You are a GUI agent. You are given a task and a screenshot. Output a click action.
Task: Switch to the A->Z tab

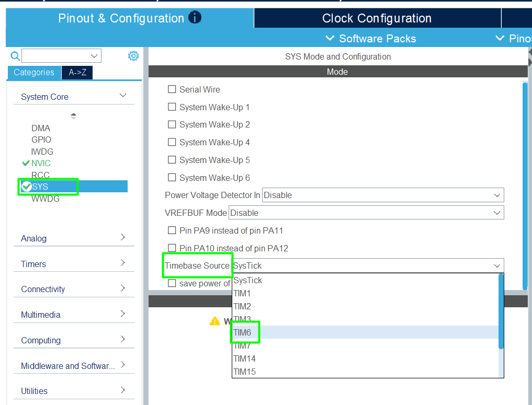point(77,73)
